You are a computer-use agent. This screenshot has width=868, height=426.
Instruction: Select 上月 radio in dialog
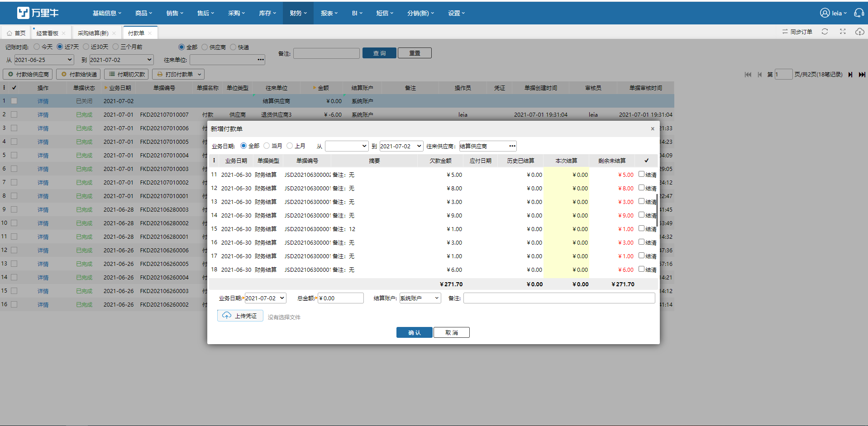(x=290, y=146)
